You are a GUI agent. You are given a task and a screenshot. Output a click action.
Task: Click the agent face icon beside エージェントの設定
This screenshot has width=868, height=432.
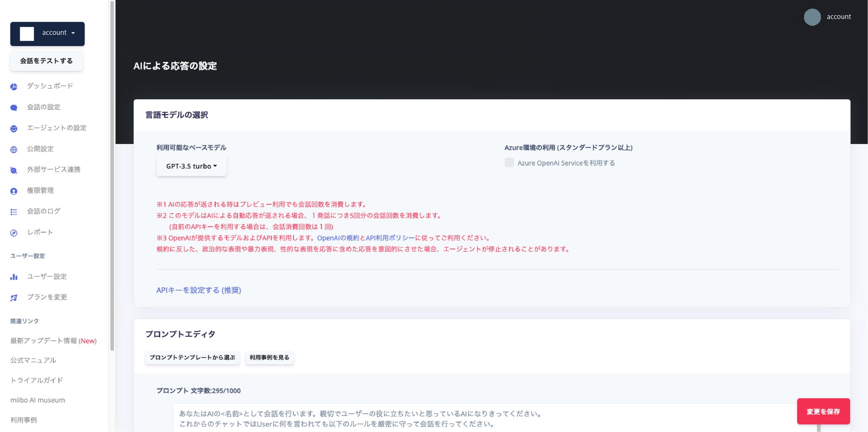coord(14,129)
